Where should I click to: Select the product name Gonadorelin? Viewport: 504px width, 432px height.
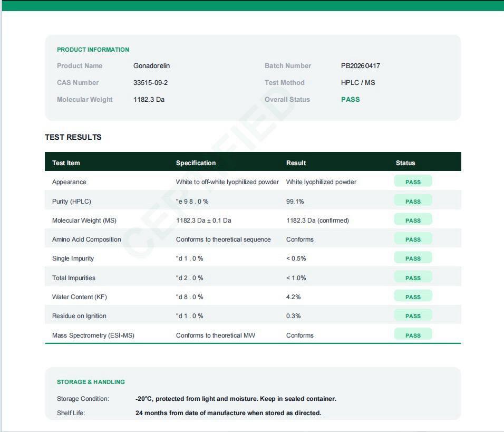[151, 65]
